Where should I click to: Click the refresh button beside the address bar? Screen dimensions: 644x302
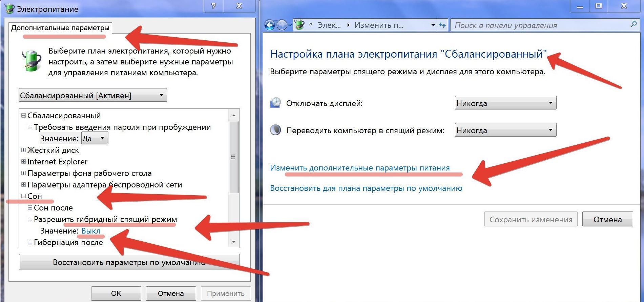(x=442, y=25)
